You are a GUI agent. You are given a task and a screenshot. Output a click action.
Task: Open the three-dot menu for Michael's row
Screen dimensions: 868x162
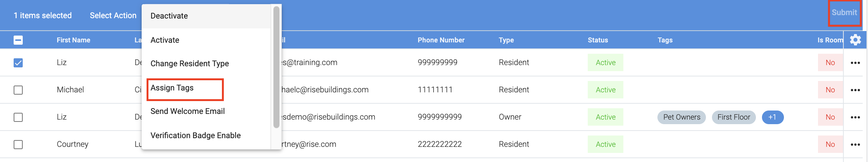pos(855,90)
